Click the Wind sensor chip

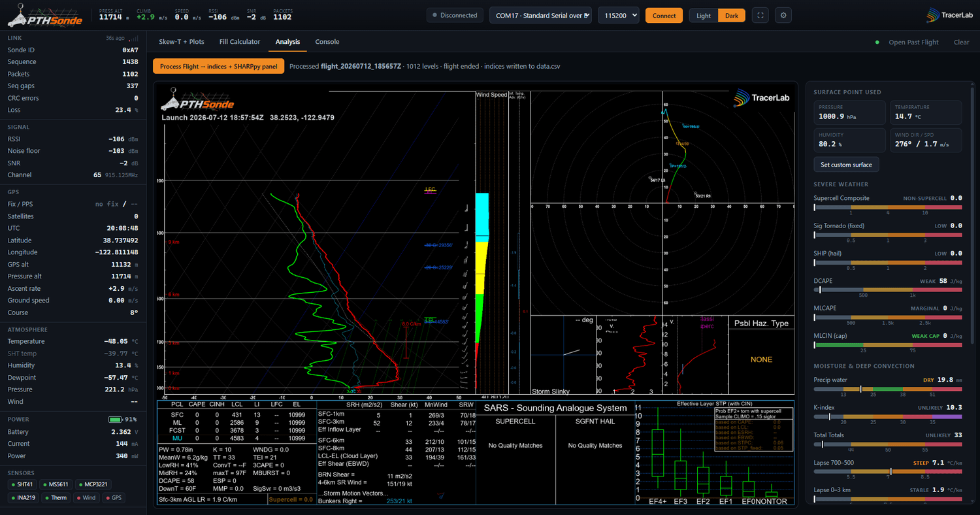click(x=88, y=498)
